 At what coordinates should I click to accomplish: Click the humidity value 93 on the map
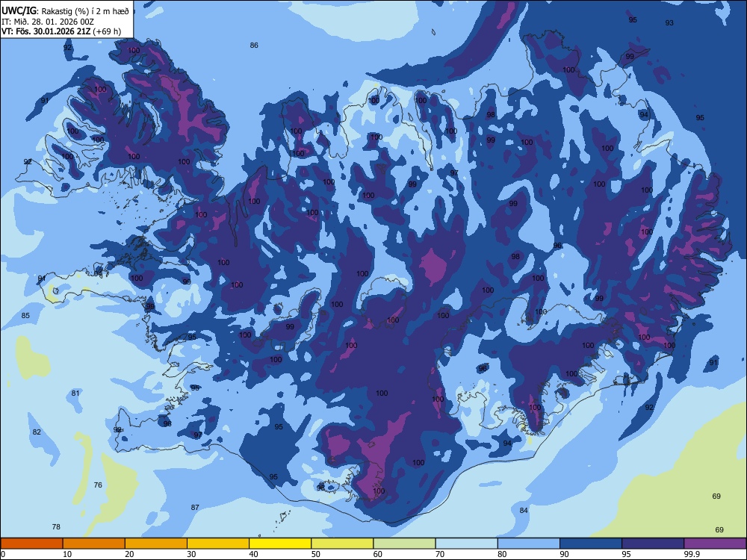[x=669, y=23]
